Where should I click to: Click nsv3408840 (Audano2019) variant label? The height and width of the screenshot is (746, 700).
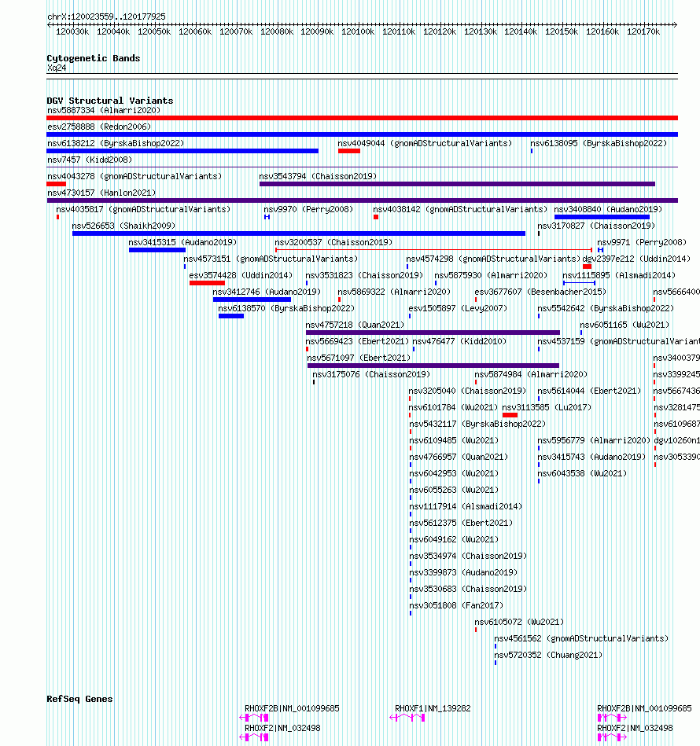(608, 209)
